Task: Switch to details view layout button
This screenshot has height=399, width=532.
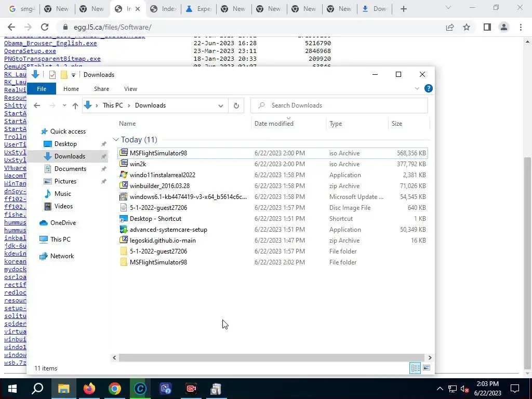Action: [415, 368]
